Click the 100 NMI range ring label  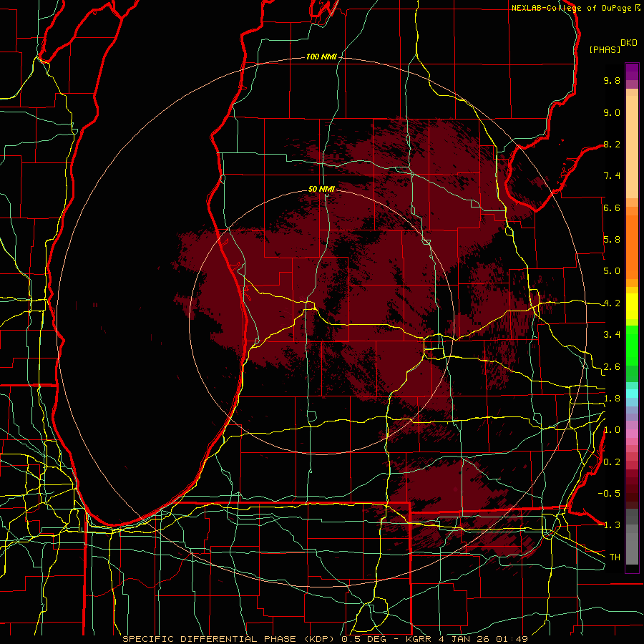point(321,57)
